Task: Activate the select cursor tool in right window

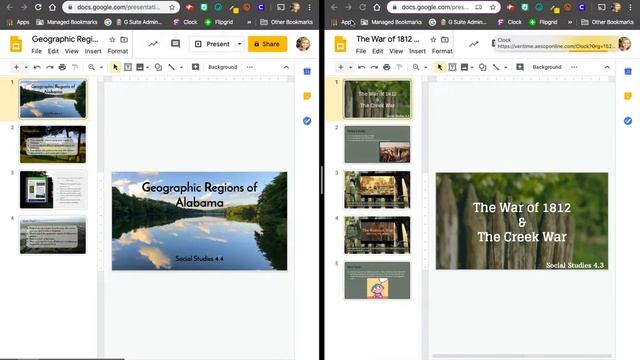Action: 440,67
